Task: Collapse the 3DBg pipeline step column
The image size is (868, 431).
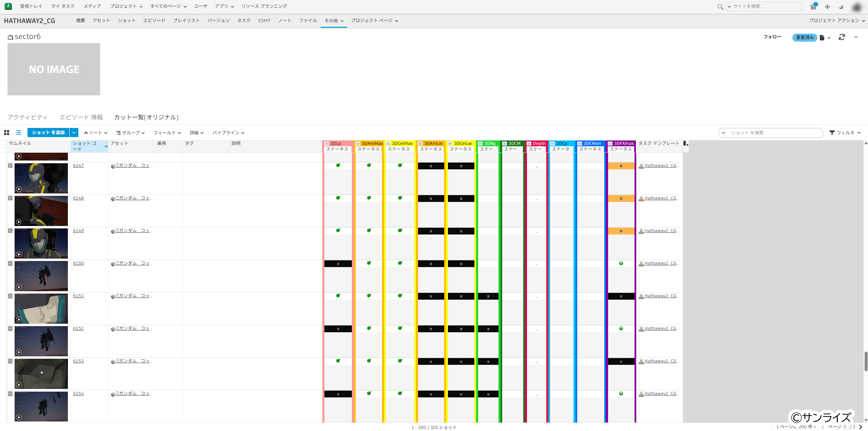Action: pos(480,144)
